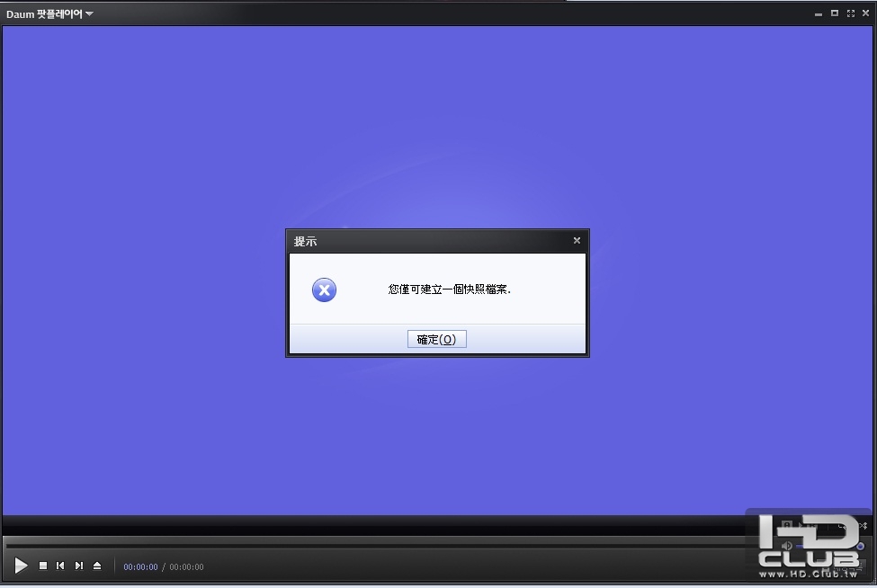Open media with the eject icon
The image size is (877, 588).
click(97, 566)
